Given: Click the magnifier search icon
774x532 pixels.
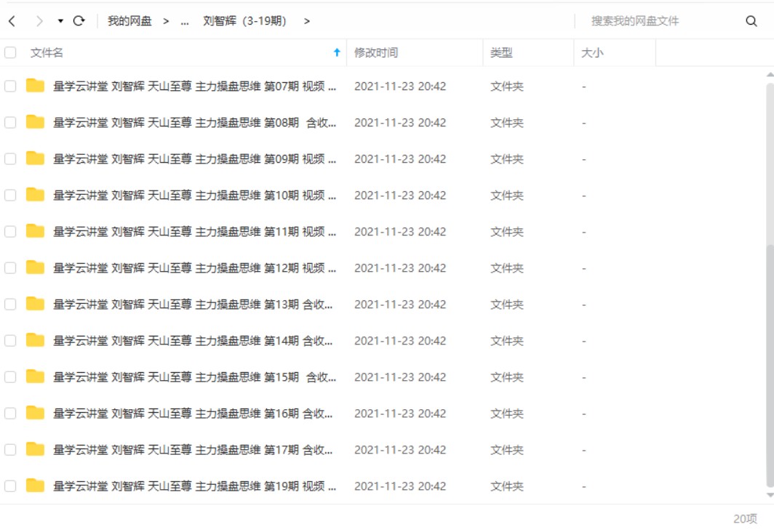Looking at the screenshot, I should [x=751, y=20].
